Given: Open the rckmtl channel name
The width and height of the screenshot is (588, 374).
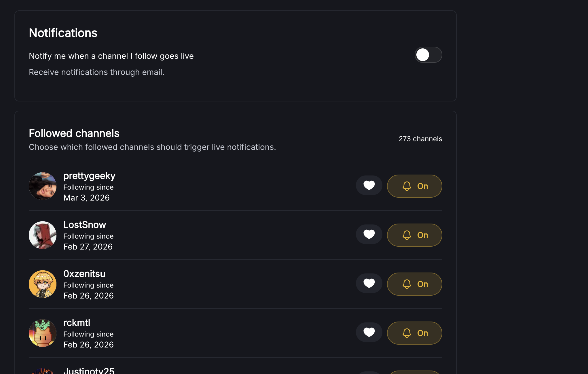Looking at the screenshot, I should (77, 323).
